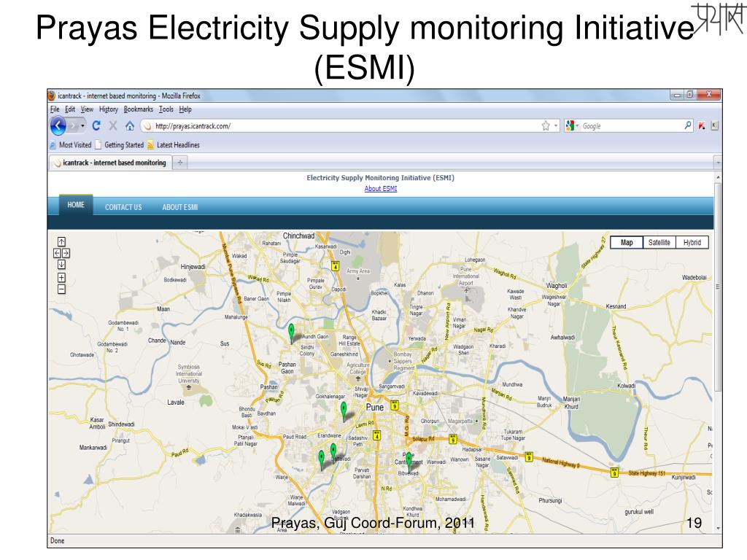This screenshot has width=747, height=560.
Task: Click the scrollbar down arrow
Action: pyautogui.click(x=718, y=529)
